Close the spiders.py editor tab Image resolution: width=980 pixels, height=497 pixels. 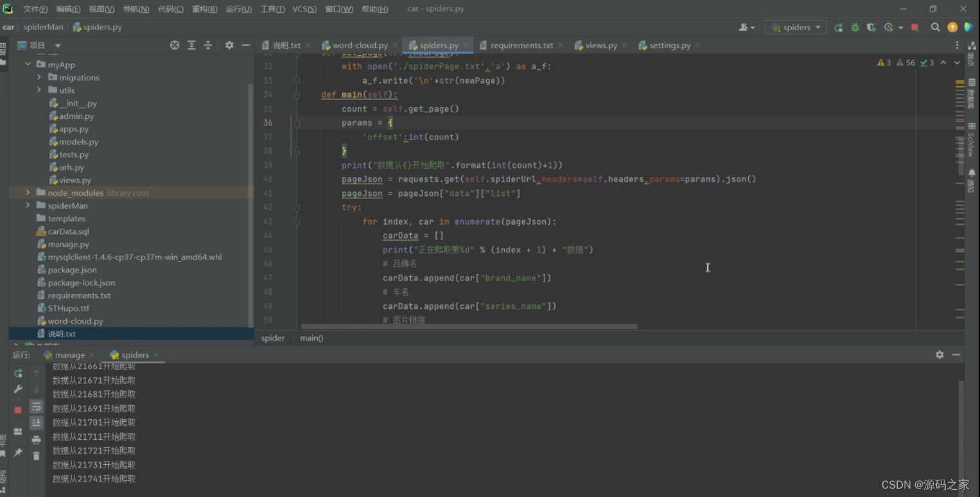point(465,46)
